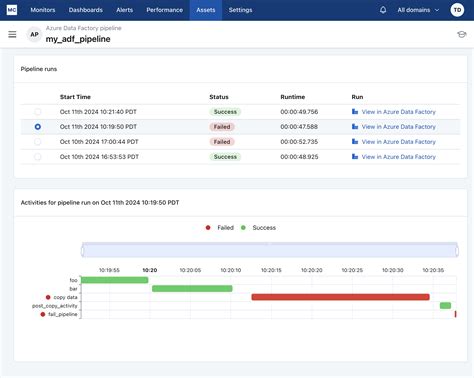The height and width of the screenshot is (378, 474).
Task: Click the green post_copy_activity bar
Action: click(x=445, y=305)
